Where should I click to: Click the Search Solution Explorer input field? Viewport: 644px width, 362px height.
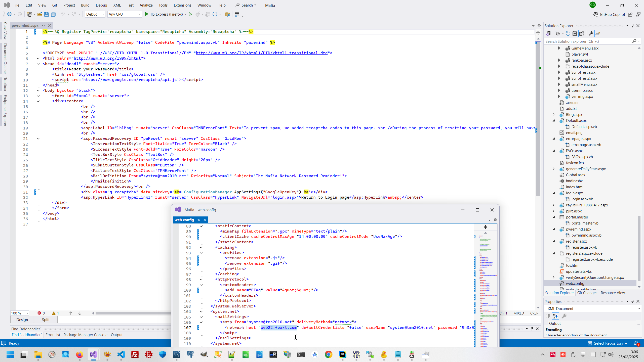tap(587, 41)
